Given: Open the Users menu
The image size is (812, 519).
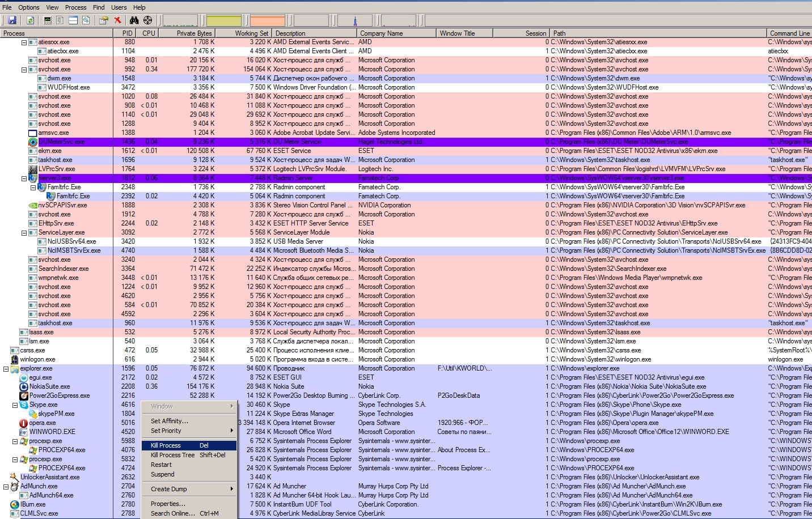Looking at the screenshot, I should 119,7.
